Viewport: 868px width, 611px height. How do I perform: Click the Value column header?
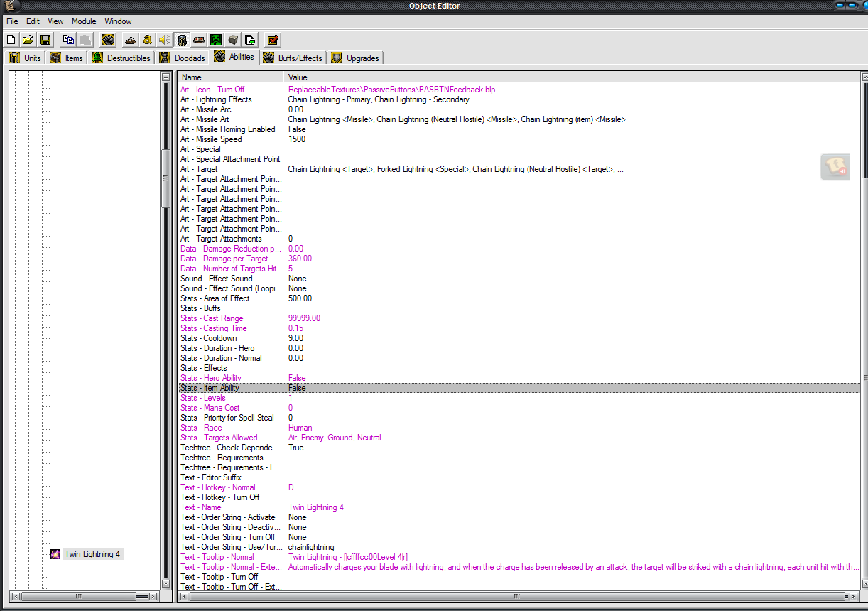572,77
